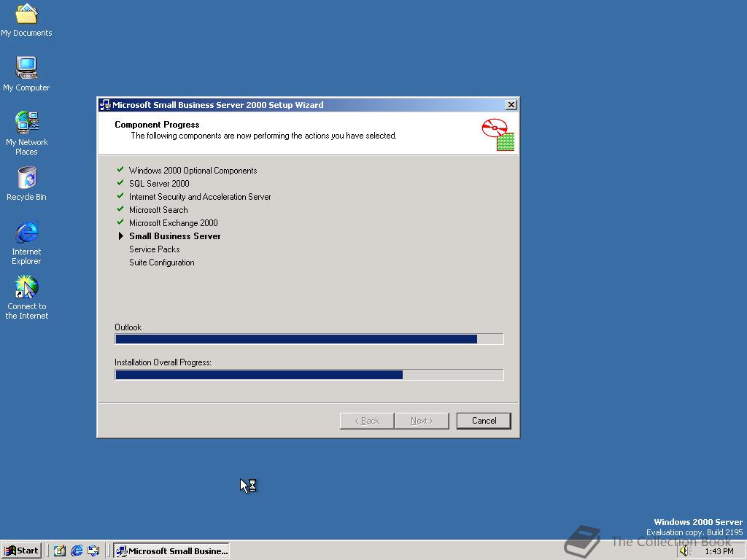Click the Start button on the taskbar
The height and width of the screenshot is (560, 747).
coord(21,551)
